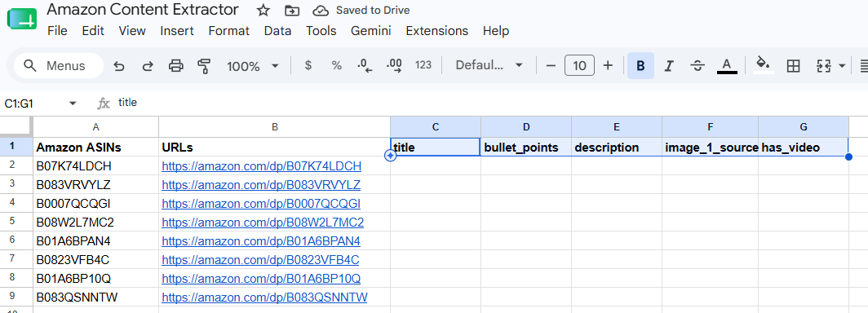Format as percent icon

pyautogui.click(x=337, y=65)
